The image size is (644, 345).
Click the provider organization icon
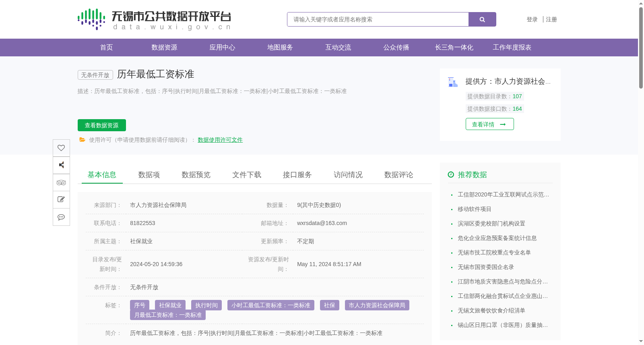(x=453, y=82)
